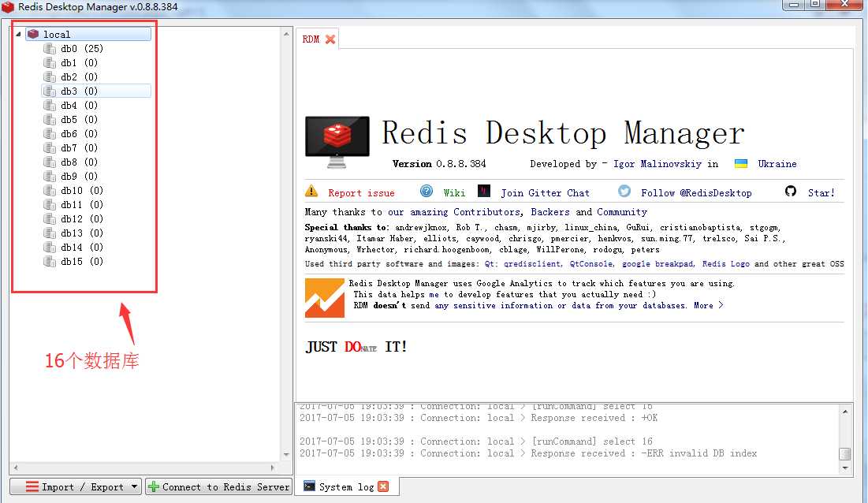
Task: Click the Ukraine flag icon
Action: click(741, 164)
